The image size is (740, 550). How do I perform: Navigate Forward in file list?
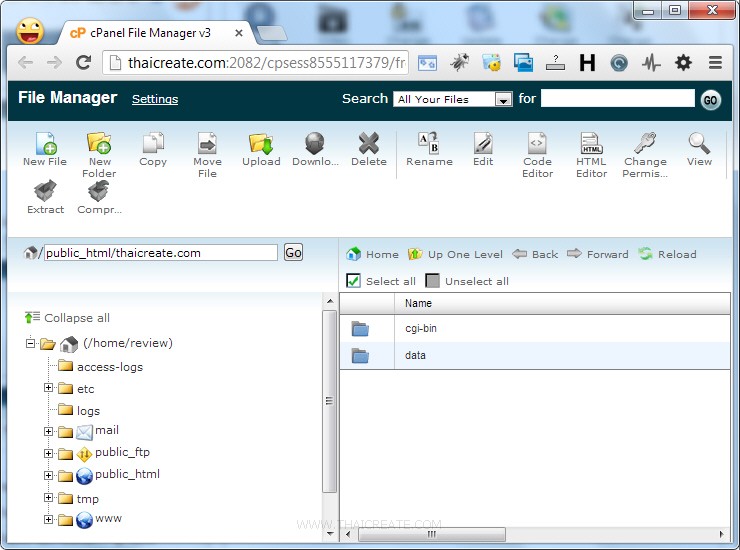pyautogui.click(x=598, y=254)
